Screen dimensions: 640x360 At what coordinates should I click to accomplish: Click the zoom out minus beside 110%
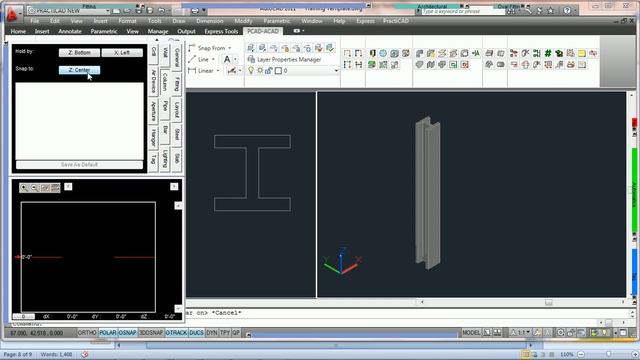click(581, 354)
